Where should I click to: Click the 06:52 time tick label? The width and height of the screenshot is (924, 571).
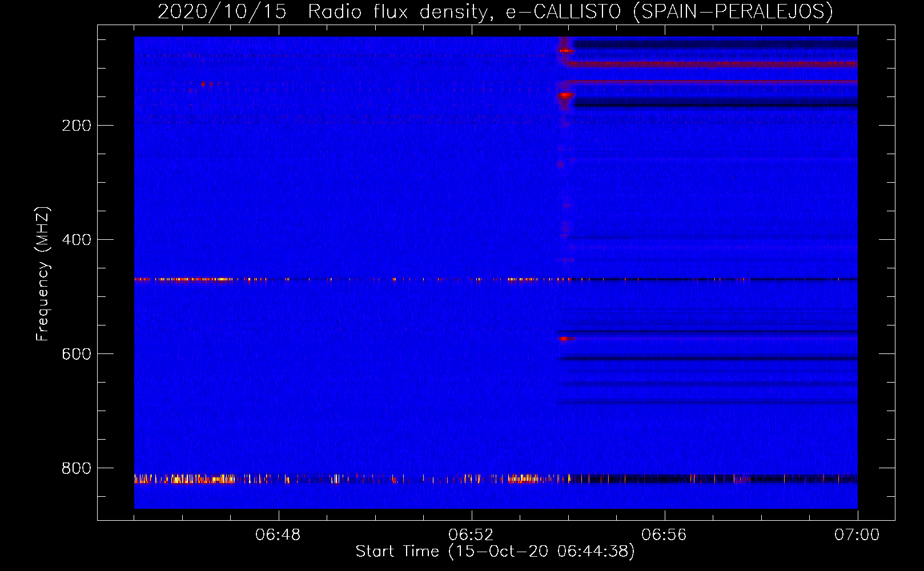tap(471, 535)
